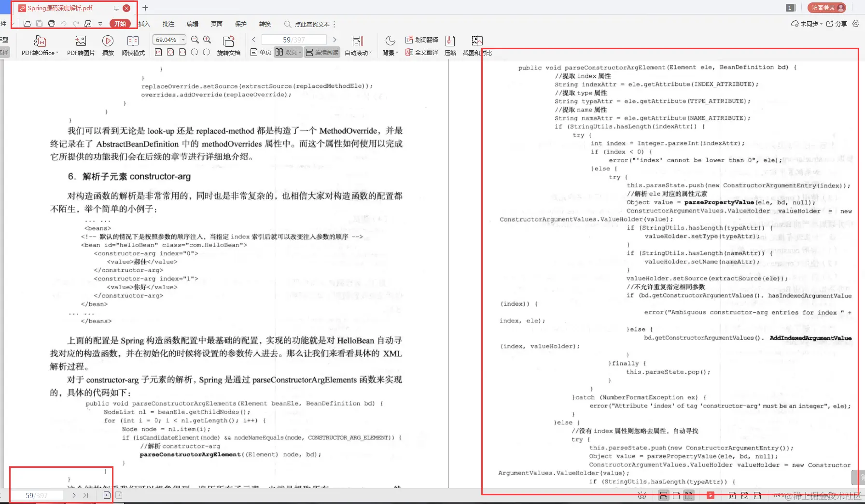This screenshot has height=504, width=865.
Task: Switch to the 批注 annotation tab
Action: pyautogui.click(x=168, y=24)
